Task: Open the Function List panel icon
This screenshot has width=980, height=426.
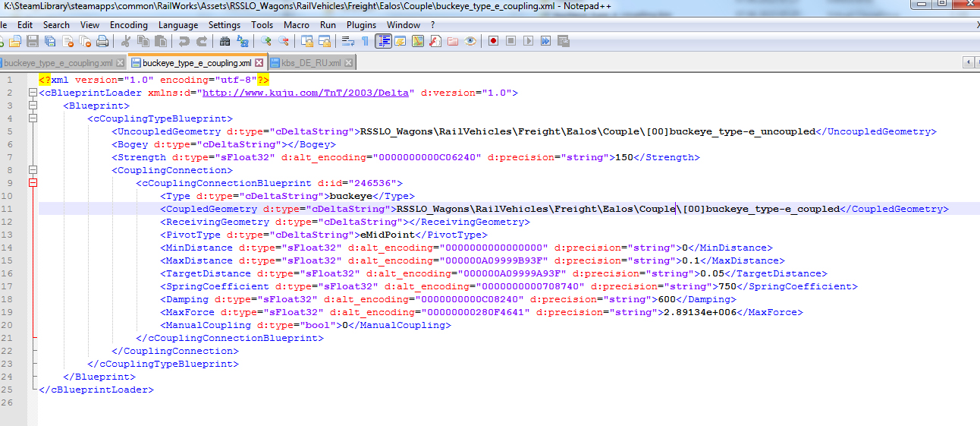Action: point(435,41)
